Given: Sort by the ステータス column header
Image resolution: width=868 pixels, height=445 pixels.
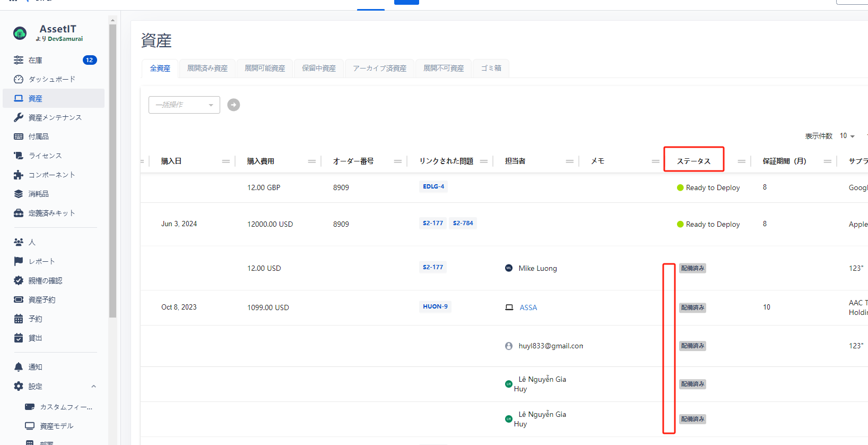Looking at the screenshot, I should pyautogui.click(x=693, y=161).
